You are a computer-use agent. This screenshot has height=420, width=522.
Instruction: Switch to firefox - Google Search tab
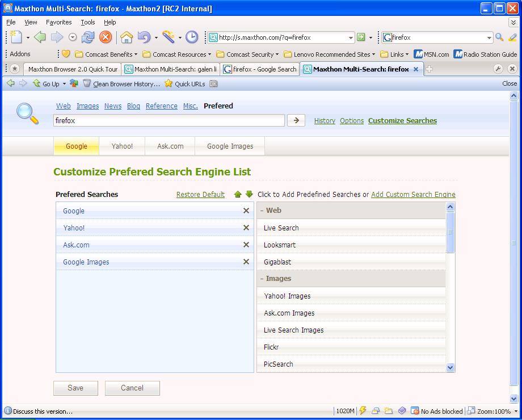point(260,69)
